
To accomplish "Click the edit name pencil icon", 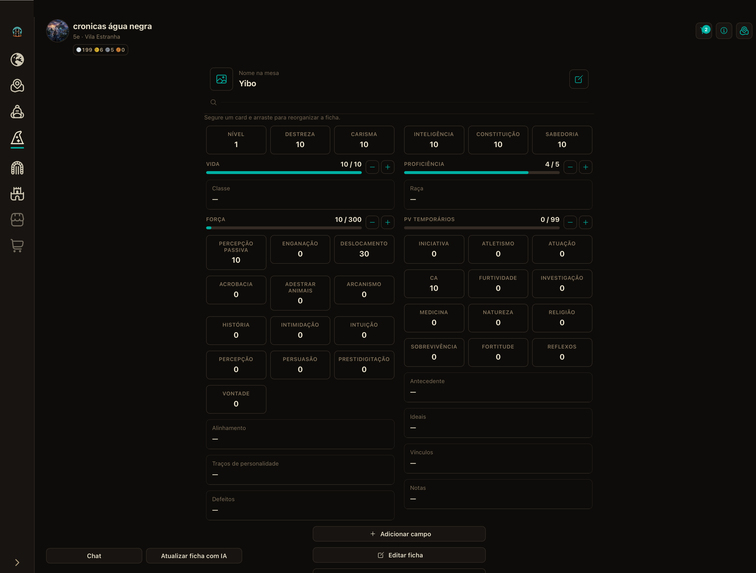I will (579, 79).
